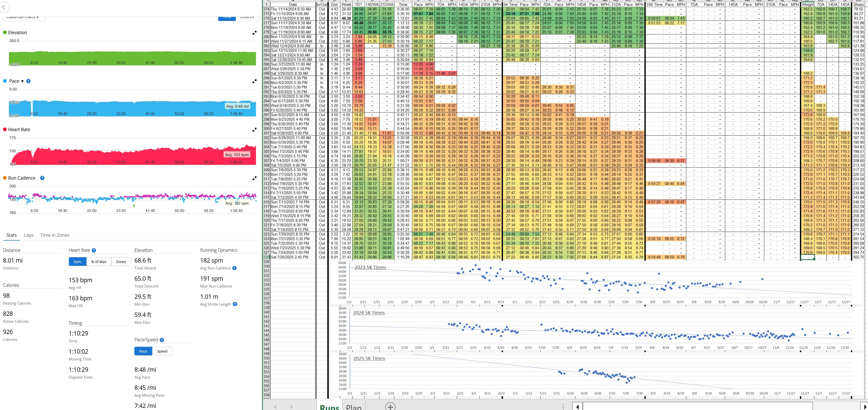The width and height of the screenshot is (868, 410).
Task: Open help icon beside Avg Run Cadence
Action: pyautogui.click(x=235, y=268)
